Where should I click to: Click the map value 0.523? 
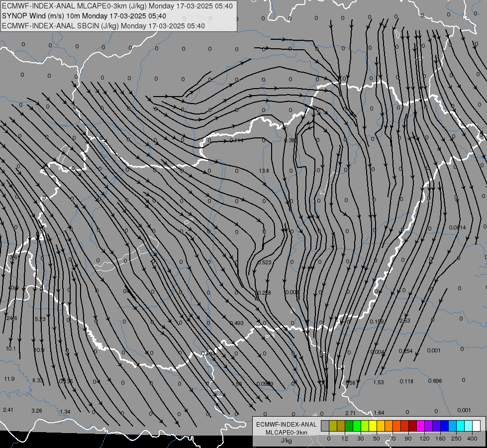click(265, 262)
